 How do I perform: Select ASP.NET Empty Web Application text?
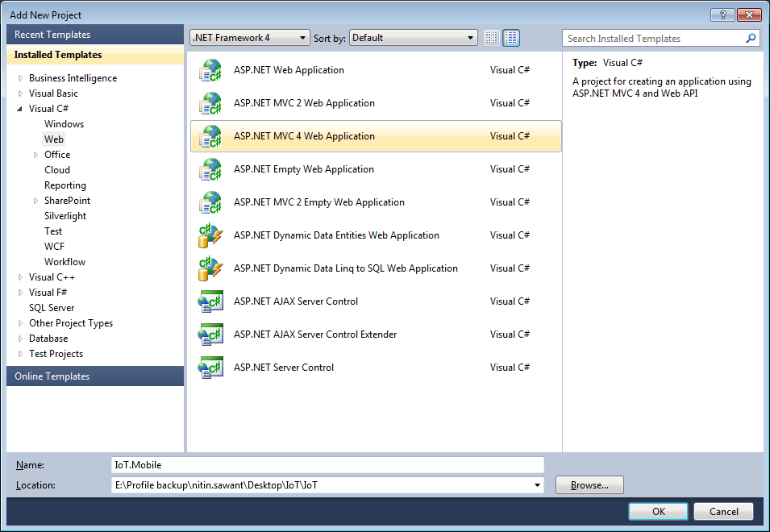pos(303,168)
